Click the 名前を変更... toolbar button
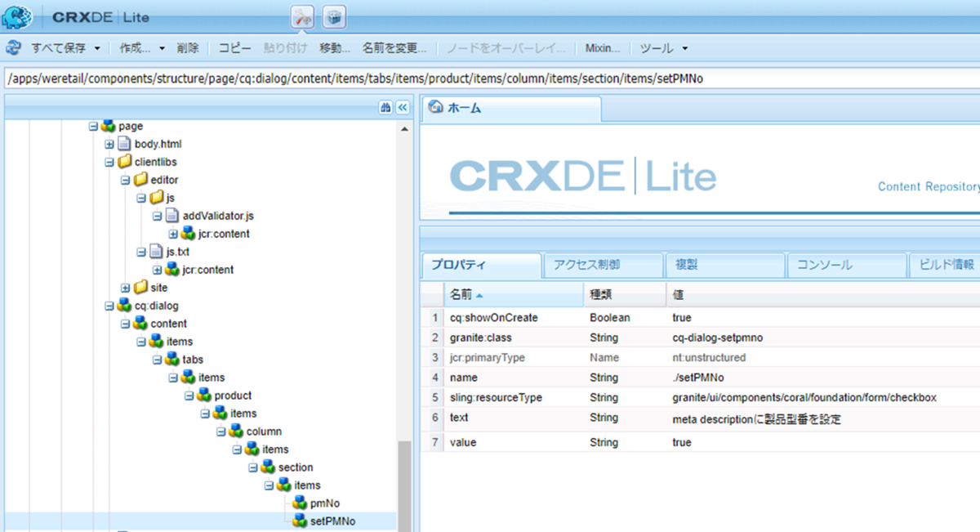This screenshot has height=532, width=980. pyautogui.click(x=394, y=48)
